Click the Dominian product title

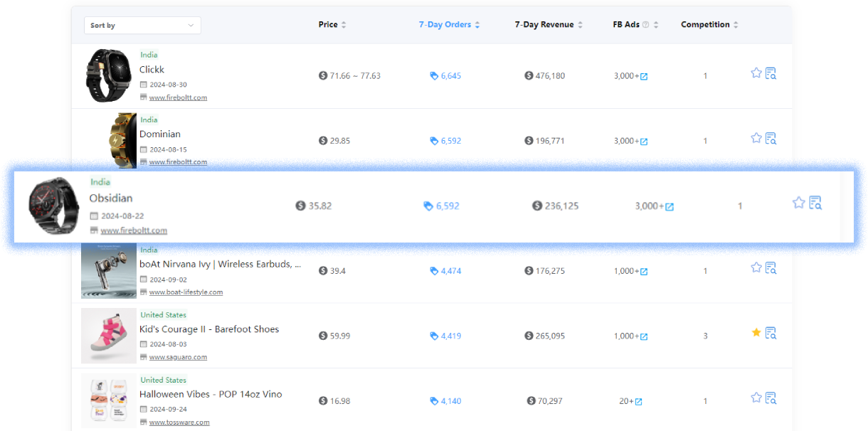coord(160,134)
